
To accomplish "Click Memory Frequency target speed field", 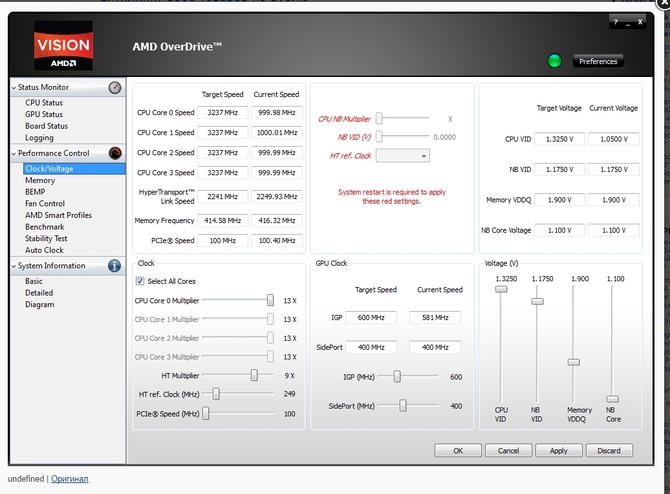I will tap(223, 221).
